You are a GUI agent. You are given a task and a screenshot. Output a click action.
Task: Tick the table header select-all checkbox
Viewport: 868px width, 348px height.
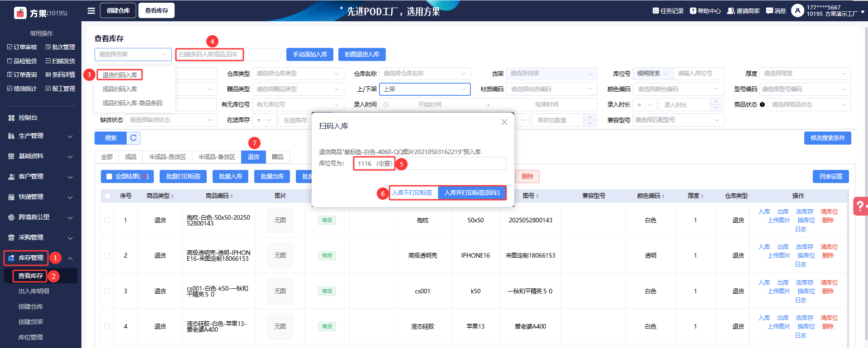coord(107,196)
